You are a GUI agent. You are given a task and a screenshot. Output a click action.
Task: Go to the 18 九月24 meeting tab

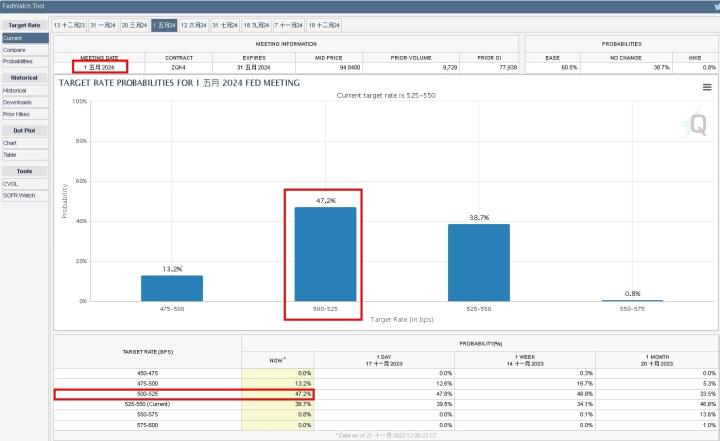pos(256,25)
